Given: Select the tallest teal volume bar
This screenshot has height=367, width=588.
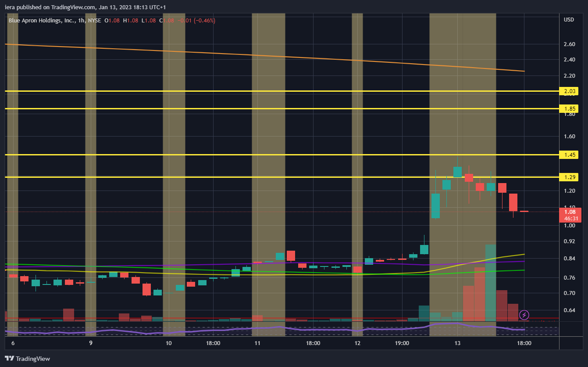Looking at the screenshot, I should click(491, 283).
